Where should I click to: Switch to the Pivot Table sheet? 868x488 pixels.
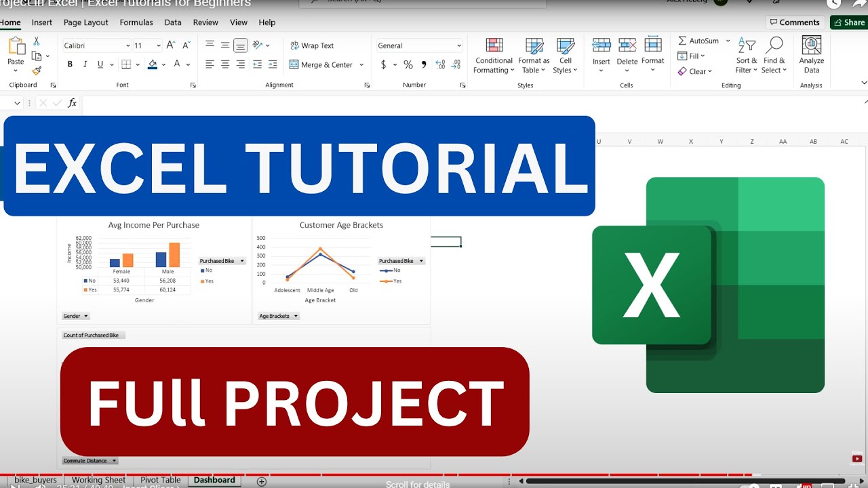161,480
